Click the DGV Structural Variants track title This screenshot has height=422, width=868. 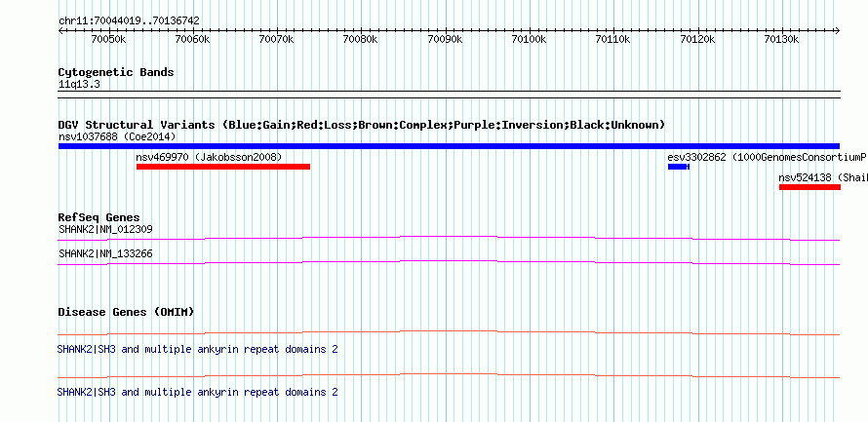[x=362, y=125]
